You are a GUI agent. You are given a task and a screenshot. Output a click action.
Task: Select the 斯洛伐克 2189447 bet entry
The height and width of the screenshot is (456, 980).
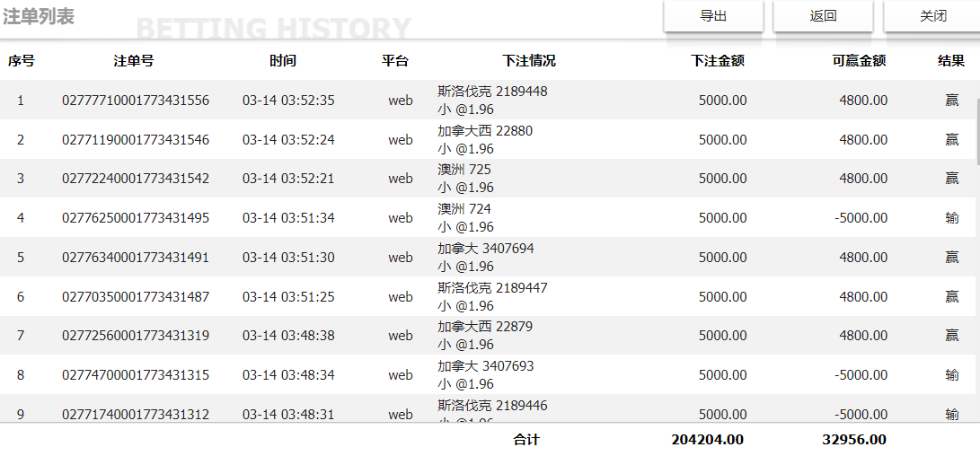coord(492,288)
